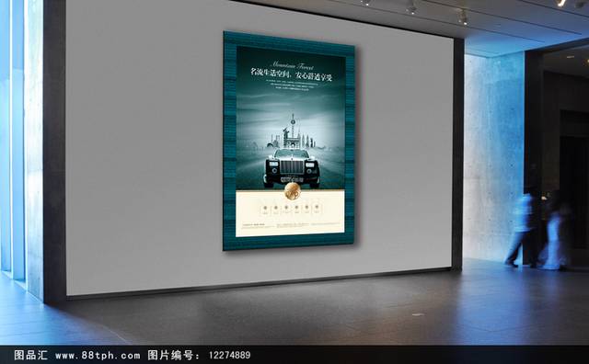589x364 pixels.
Task: Select the third small badge icon in the row
Action: [x=286, y=209]
